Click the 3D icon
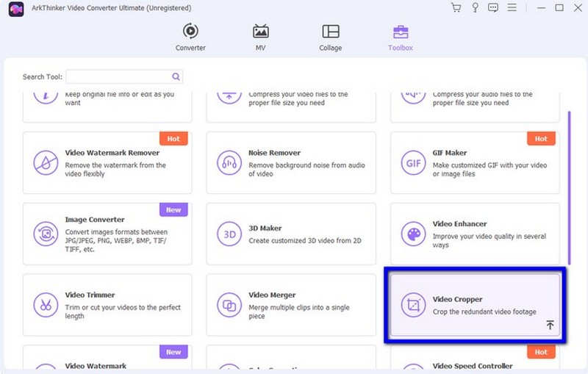The height and width of the screenshot is (374, 588). coord(229,234)
